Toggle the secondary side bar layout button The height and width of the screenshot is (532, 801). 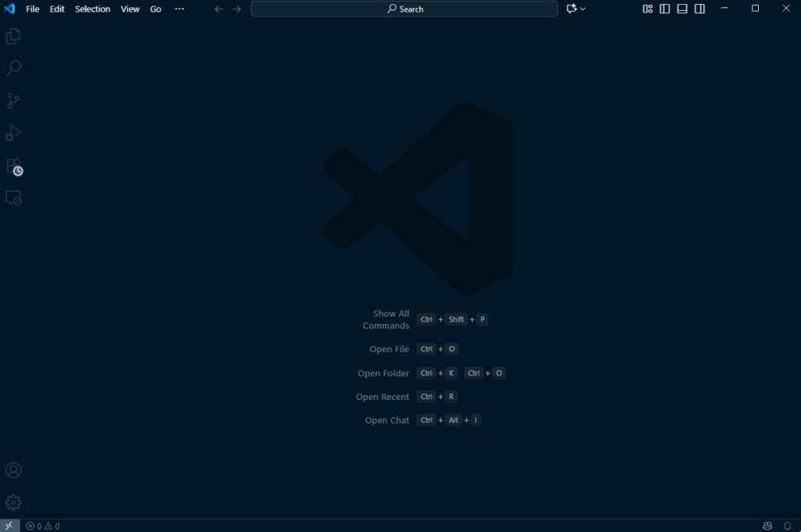pos(700,9)
